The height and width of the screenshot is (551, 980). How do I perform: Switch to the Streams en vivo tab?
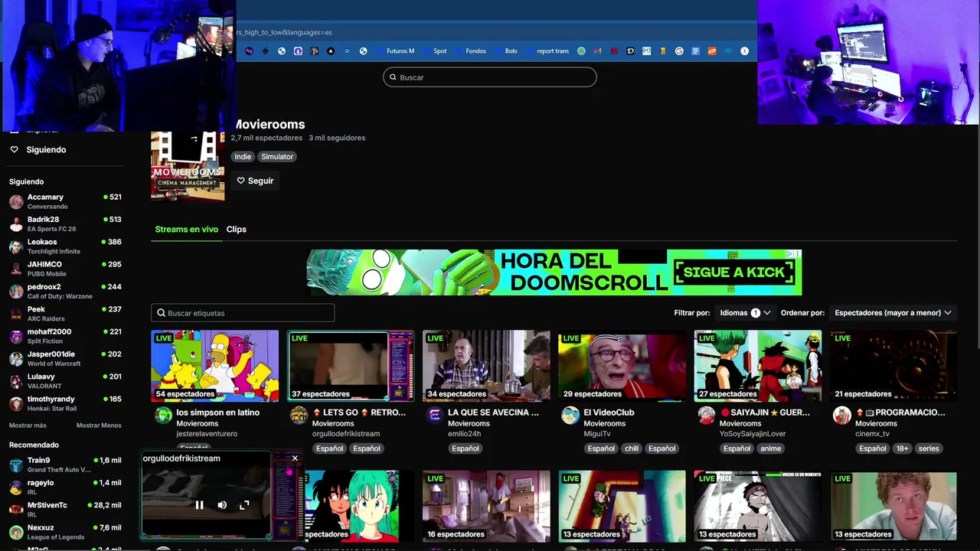coord(186,230)
